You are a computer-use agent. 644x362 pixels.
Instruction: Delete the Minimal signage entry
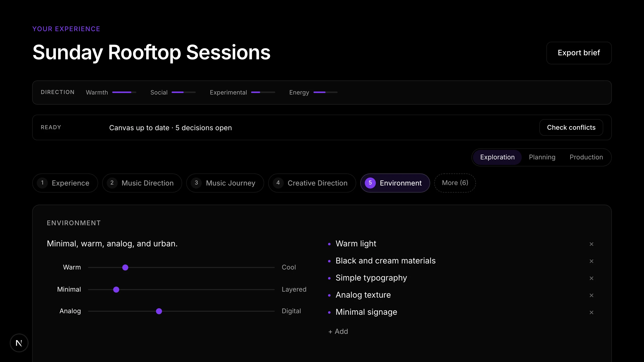591,312
